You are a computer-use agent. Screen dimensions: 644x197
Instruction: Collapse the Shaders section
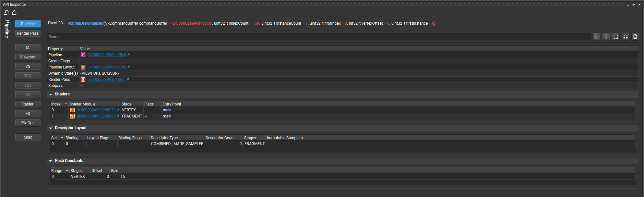tap(51, 94)
